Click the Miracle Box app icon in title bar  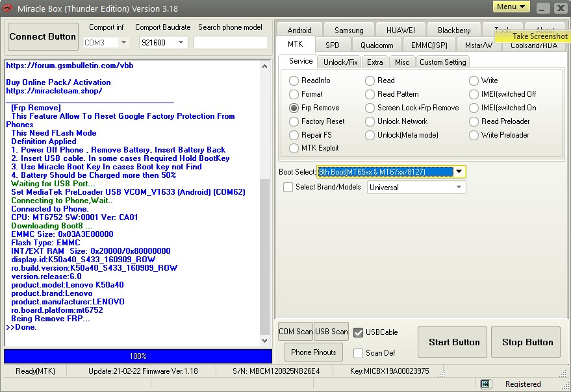(x=7, y=8)
